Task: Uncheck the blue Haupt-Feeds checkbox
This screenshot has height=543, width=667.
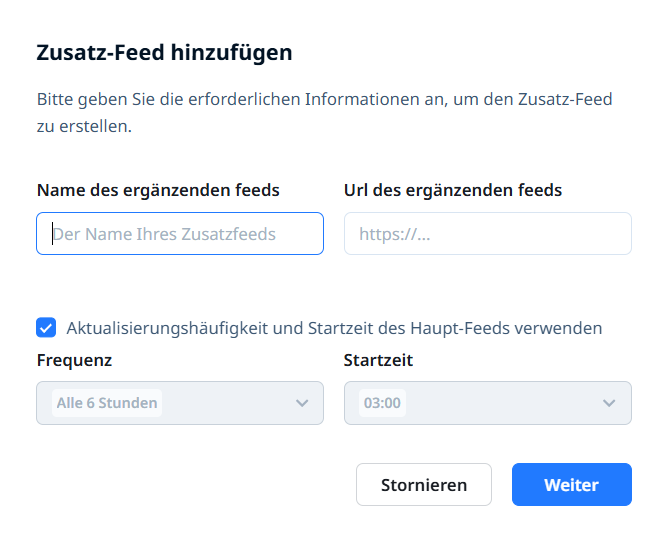Action: pyautogui.click(x=46, y=328)
